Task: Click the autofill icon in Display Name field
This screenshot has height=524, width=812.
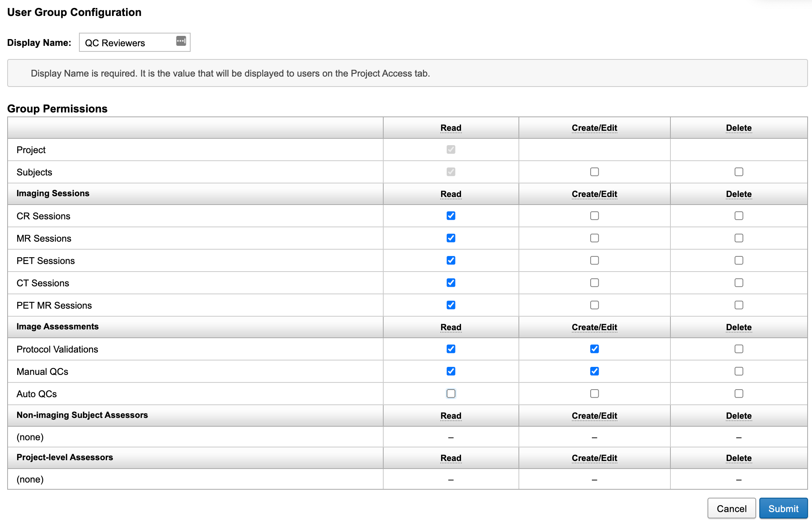Action: [181, 41]
